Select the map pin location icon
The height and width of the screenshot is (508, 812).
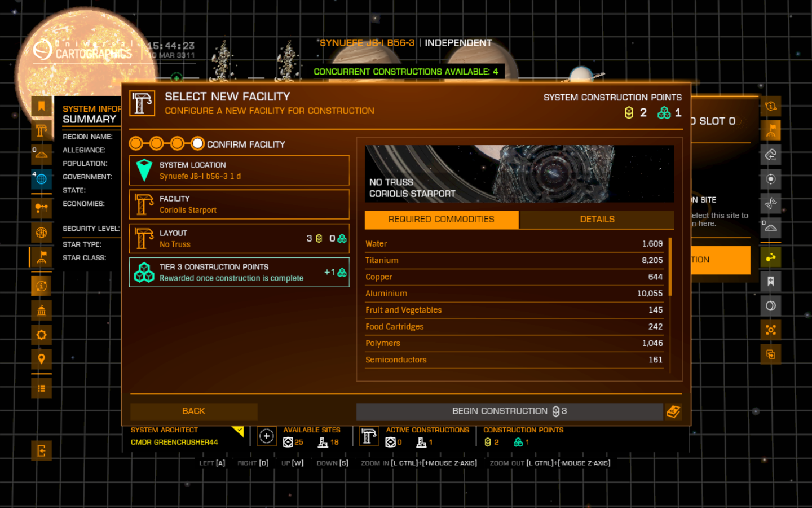(x=41, y=359)
